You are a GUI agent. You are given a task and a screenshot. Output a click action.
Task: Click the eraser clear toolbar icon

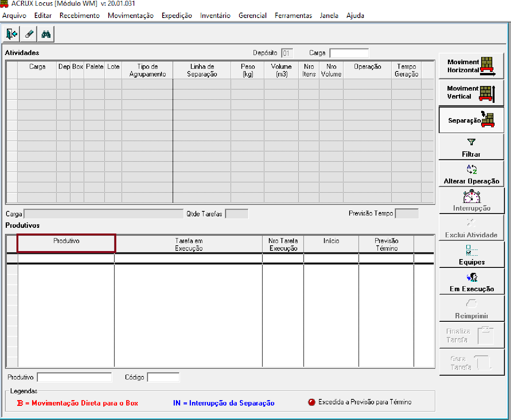point(29,34)
